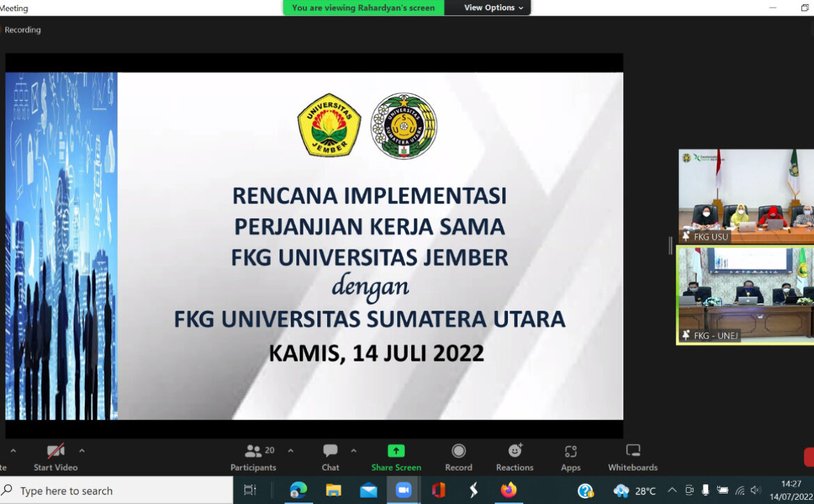
Task: Open the lightning-bolt app in taskbar
Action: point(474,490)
